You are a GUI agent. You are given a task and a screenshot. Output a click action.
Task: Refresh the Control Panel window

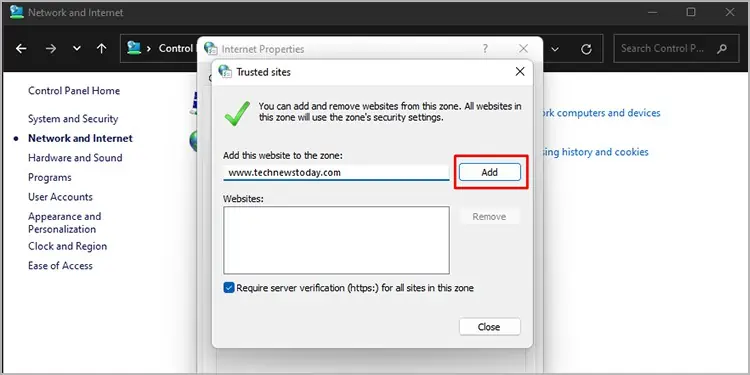[586, 49]
